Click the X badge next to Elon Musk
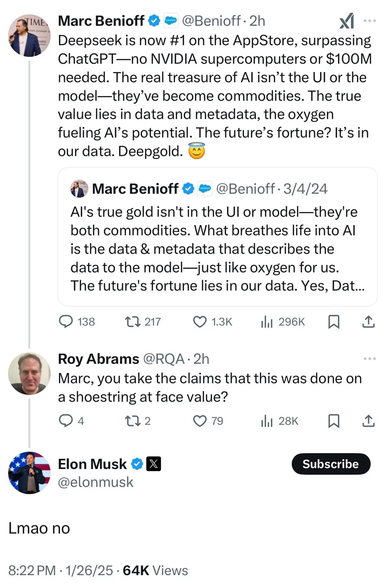The height and width of the screenshot is (588, 386). (154, 464)
